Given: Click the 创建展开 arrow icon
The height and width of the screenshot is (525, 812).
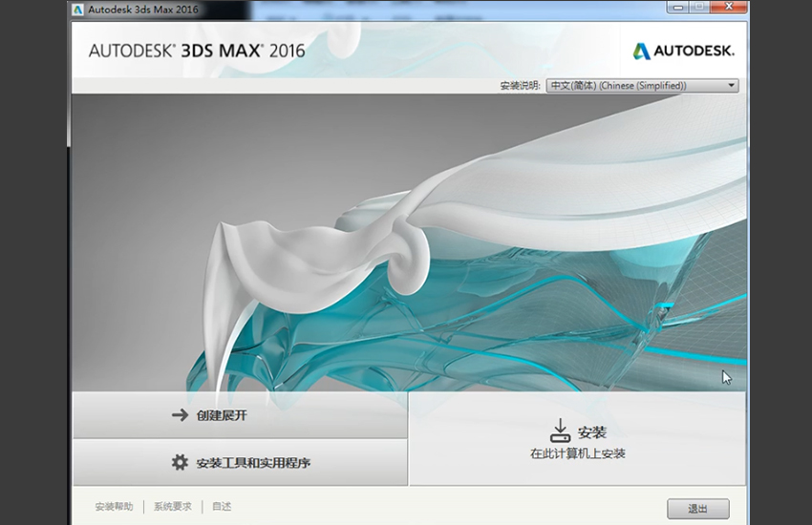Looking at the screenshot, I should [180, 415].
